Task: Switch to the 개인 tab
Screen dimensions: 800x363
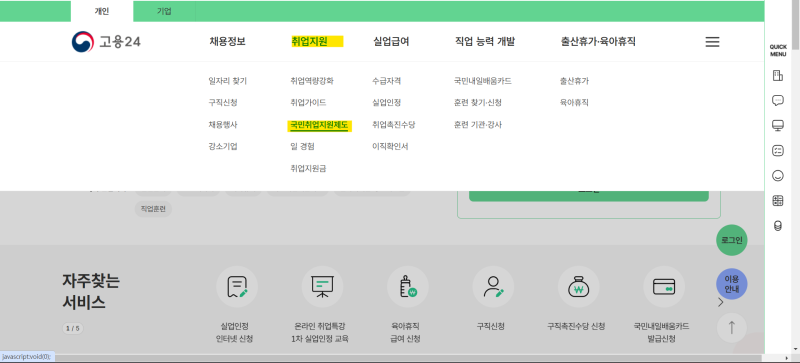Action: tap(102, 11)
